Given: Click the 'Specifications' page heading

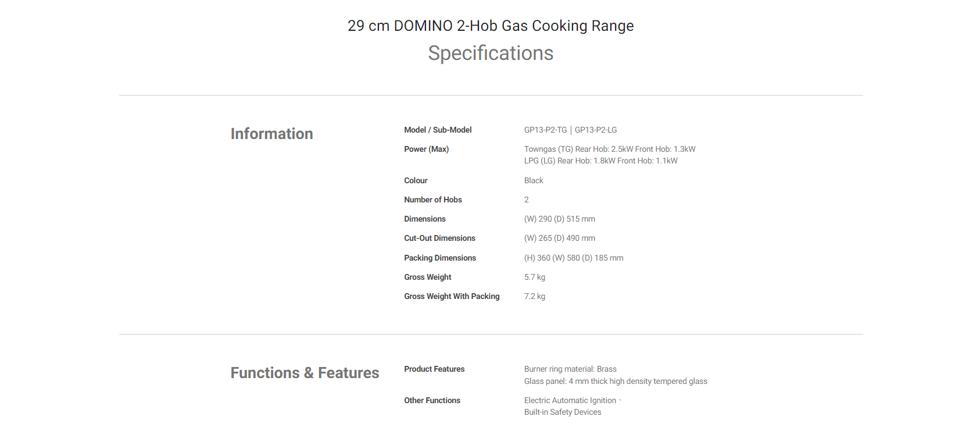Looking at the screenshot, I should click(491, 53).
